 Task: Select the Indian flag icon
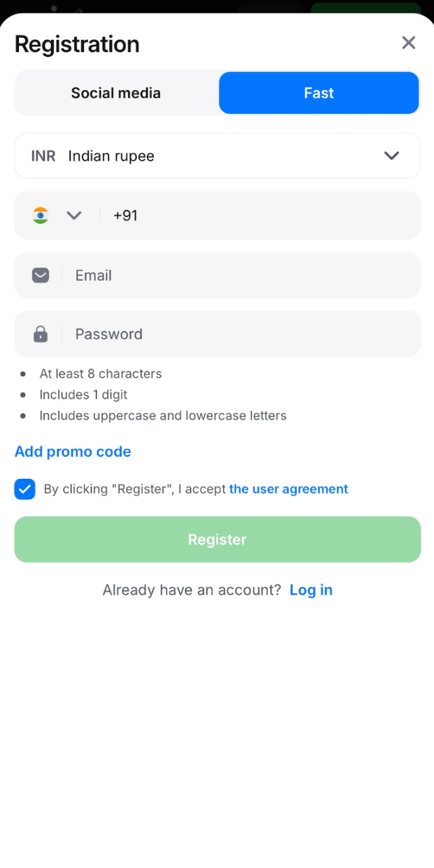(41, 215)
